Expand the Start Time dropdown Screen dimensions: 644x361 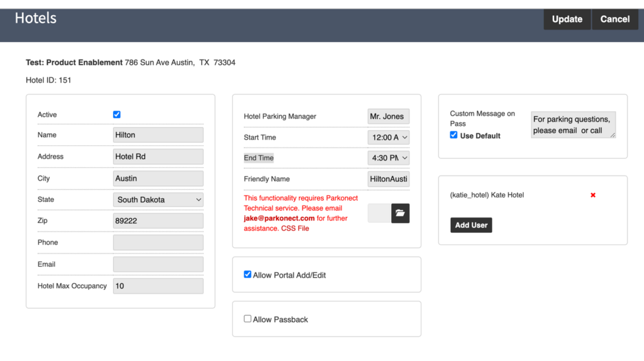click(x=388, y=138)
